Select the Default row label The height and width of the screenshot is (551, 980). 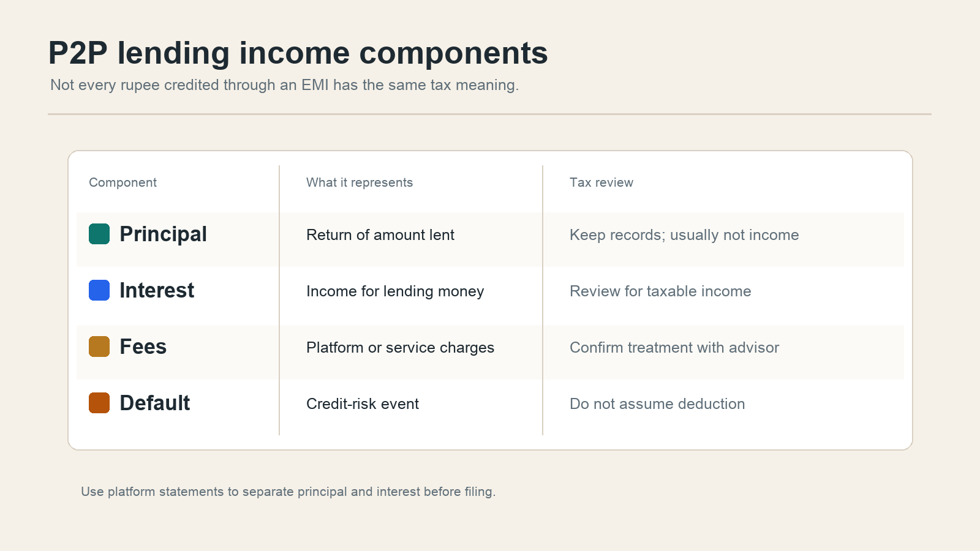[x=155, y=403]
